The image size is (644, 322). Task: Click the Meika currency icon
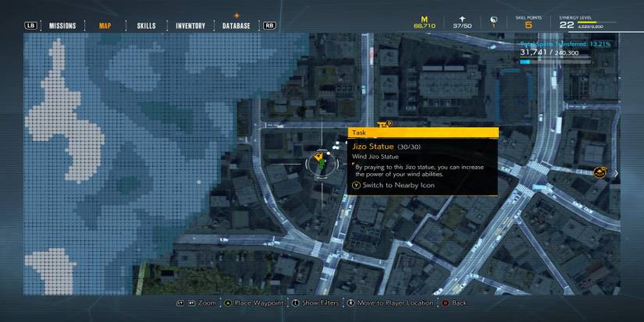[x=425, y=16]
